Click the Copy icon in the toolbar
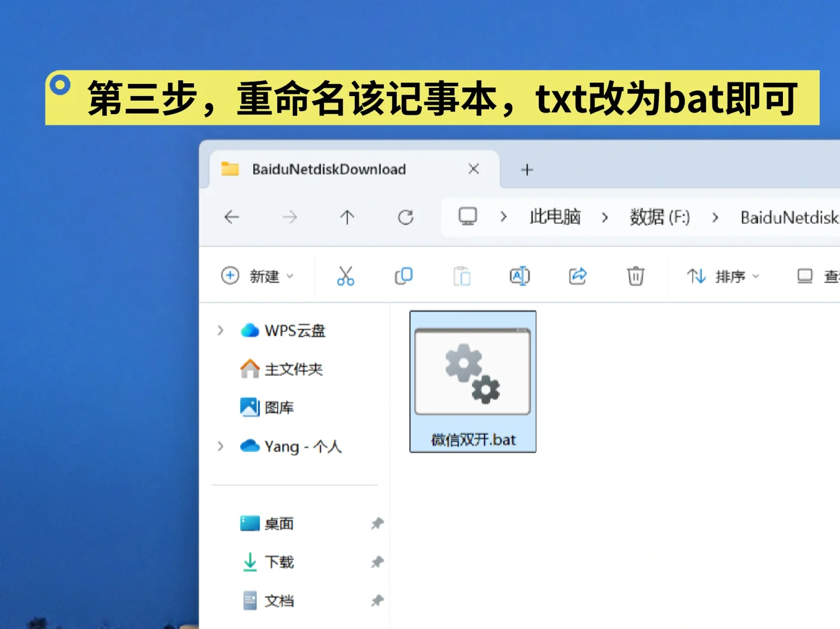The image size is (840, 629). point(404,276)
